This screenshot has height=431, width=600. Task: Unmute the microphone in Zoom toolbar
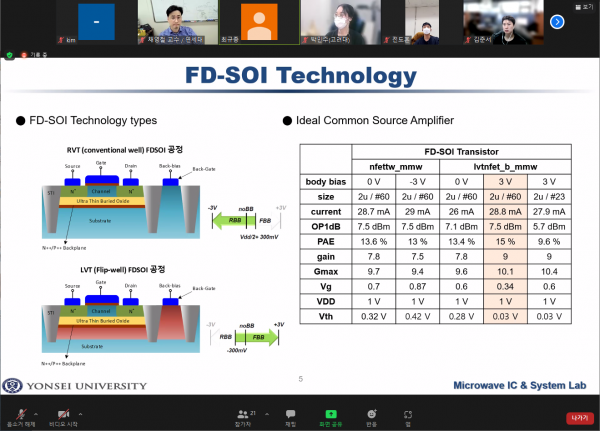click(21, 417)
